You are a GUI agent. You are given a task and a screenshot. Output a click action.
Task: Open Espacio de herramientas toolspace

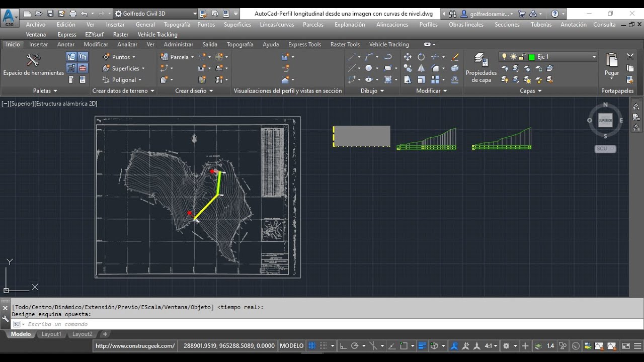[33, 65]
